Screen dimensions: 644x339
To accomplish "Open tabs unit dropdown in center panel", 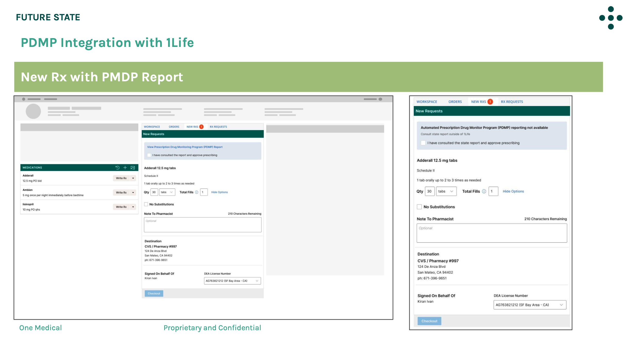I will (x=167, y=192).
